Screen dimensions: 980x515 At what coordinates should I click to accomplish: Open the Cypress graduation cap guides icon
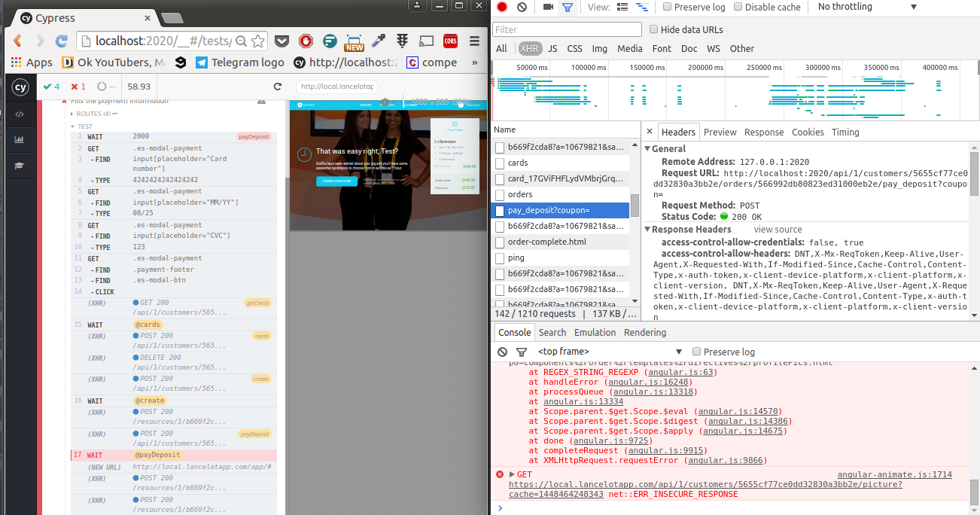point(20,166)
